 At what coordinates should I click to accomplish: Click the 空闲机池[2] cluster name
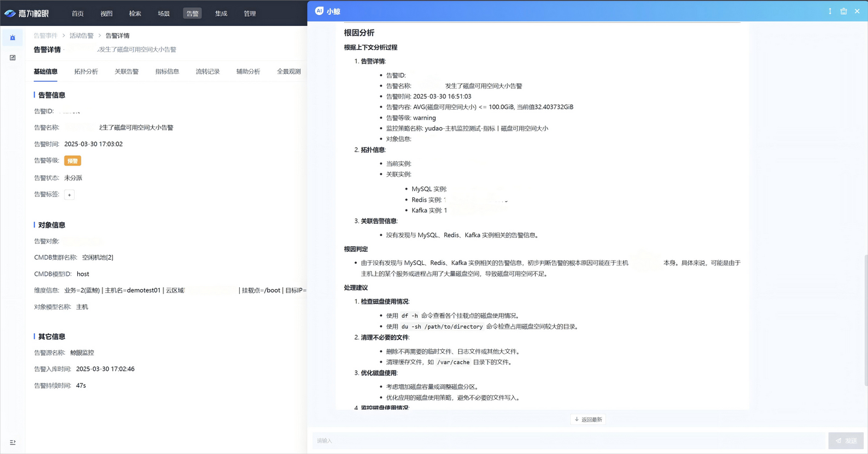[x=98, y=257]
